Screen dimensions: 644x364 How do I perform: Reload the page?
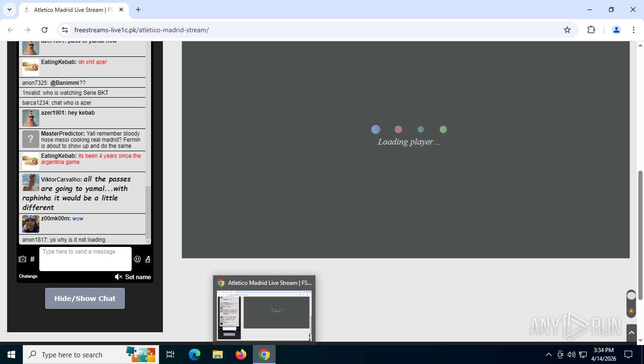pos(45,30)
